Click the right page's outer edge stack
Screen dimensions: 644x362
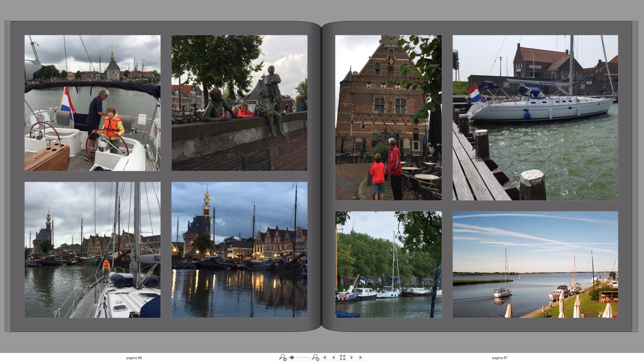point(635,176)
